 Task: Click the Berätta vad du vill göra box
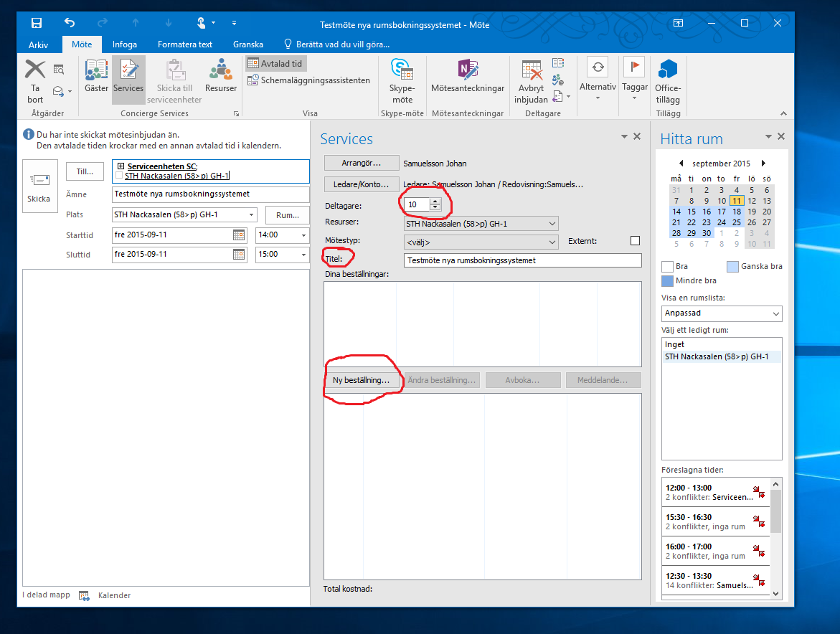(336, 44)
